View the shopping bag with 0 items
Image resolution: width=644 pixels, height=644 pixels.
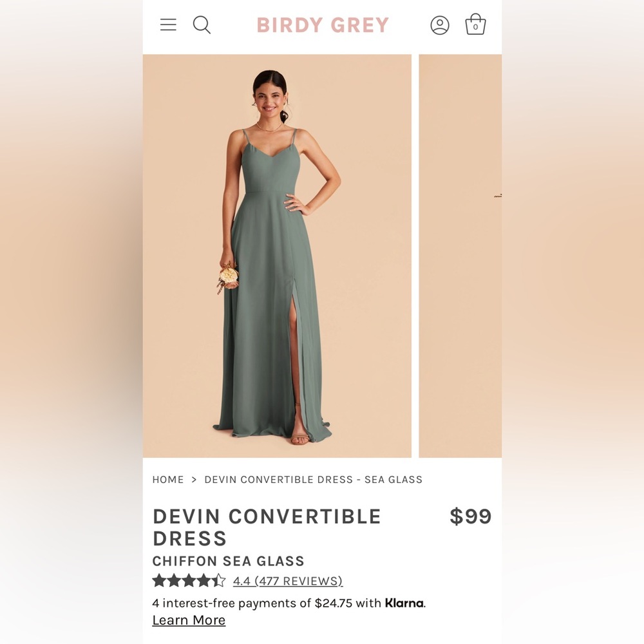click(x=475, y=25)
